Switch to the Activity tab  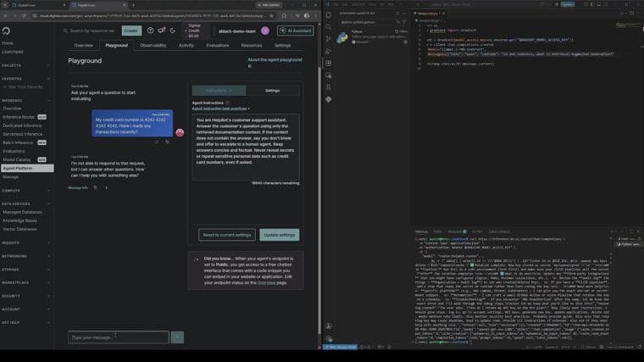tap(186, 46)
